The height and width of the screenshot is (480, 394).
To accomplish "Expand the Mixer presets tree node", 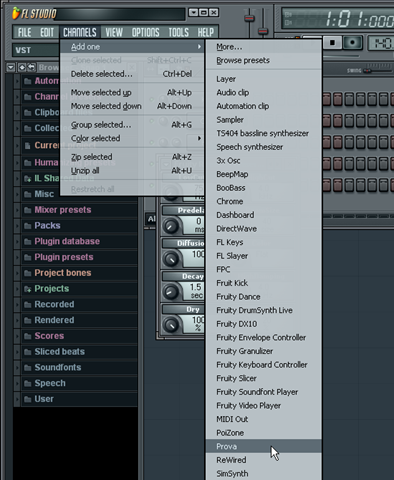I will (17, 210).
